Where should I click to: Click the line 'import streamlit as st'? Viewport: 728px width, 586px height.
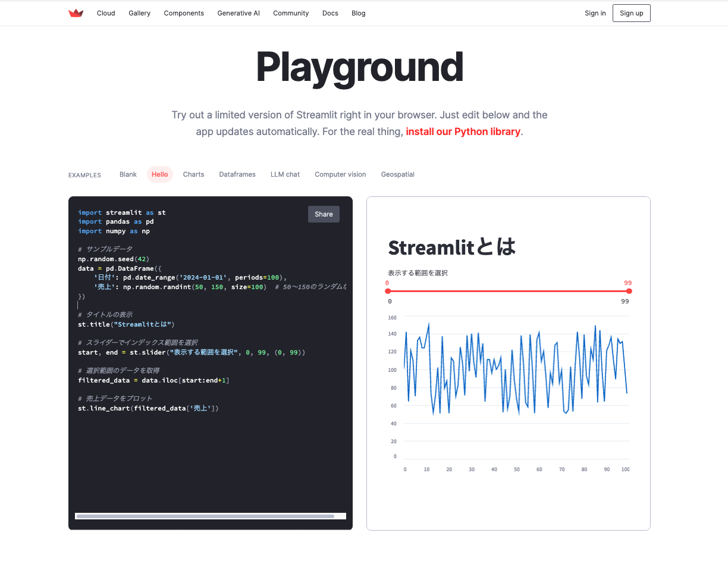[122, 212]
